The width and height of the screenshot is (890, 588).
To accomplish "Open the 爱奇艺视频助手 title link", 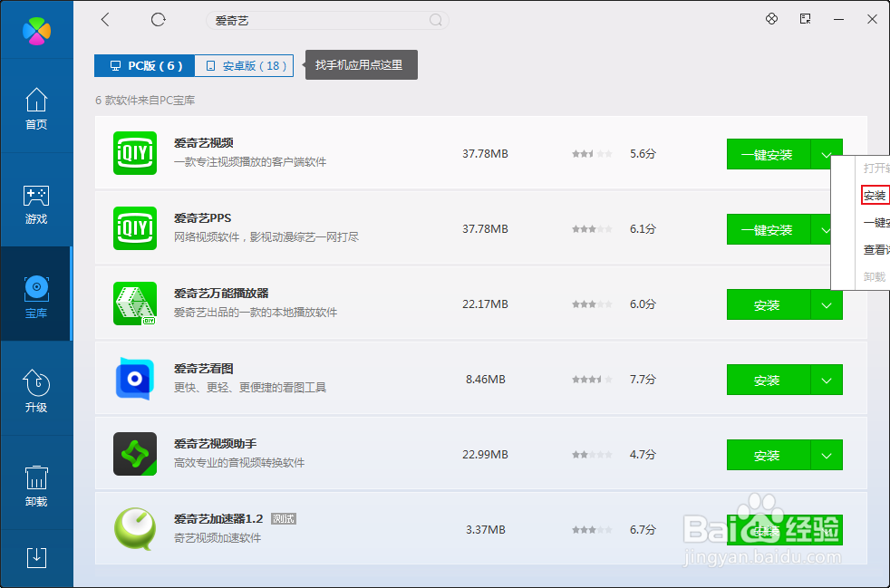I will [215, 443].
